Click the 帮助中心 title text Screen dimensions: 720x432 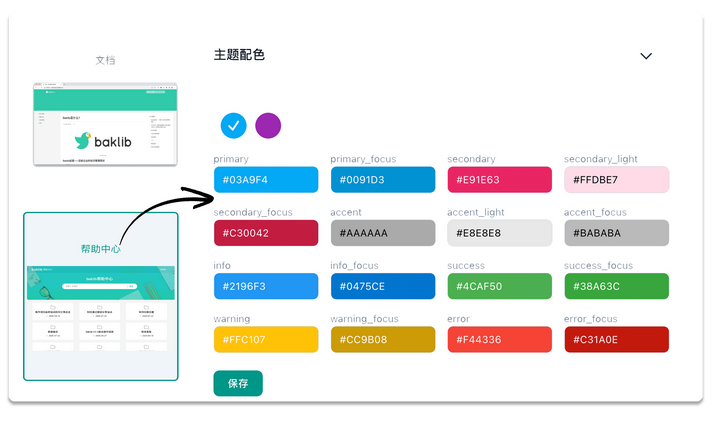[x=101, y=249]
